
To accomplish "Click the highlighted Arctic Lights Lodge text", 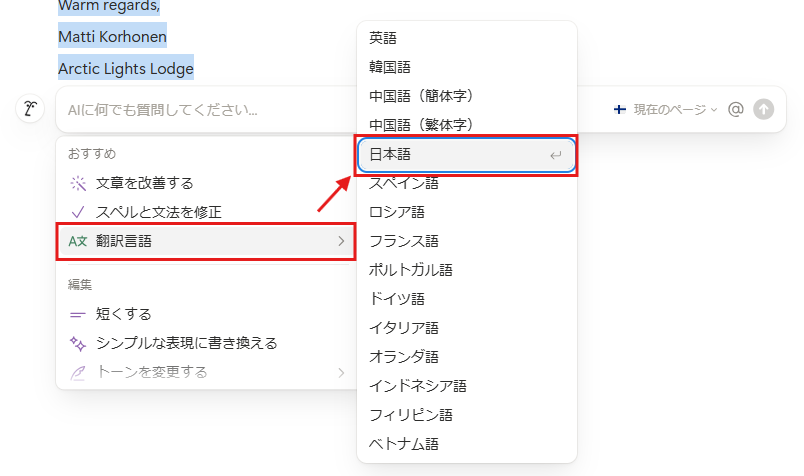I will (x=126, y=69).
